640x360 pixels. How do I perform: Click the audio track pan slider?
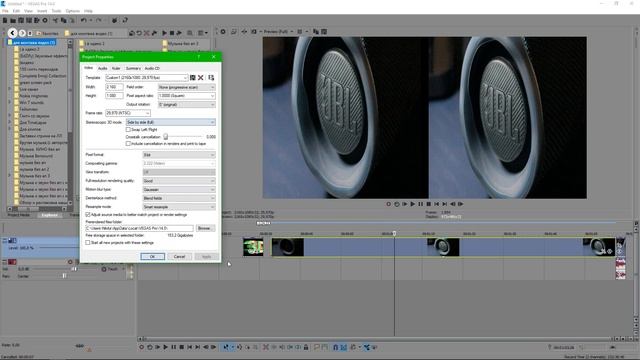pyautogui.click(x=64, y=276)
